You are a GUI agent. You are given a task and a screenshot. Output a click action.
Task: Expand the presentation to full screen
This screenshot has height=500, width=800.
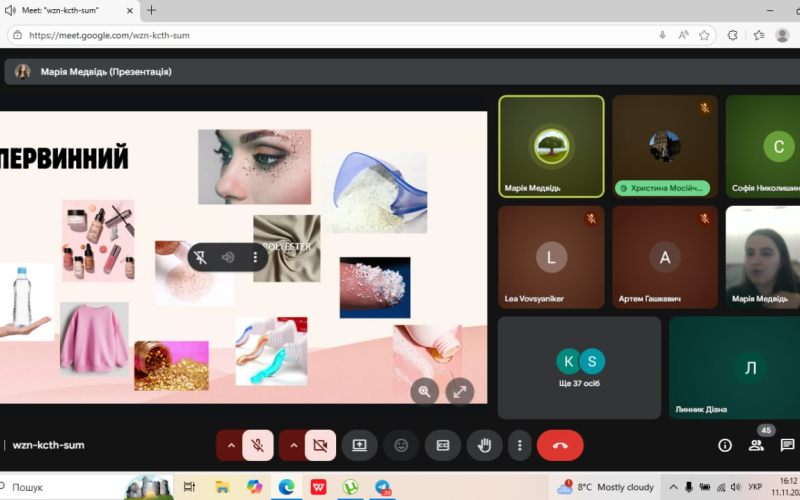459,392
